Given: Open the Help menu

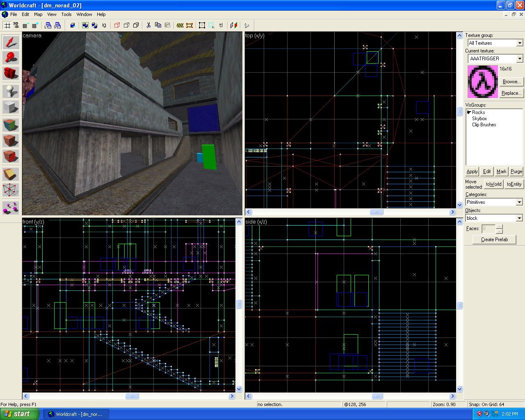Looking at the screenshot, I should [101, 14].
